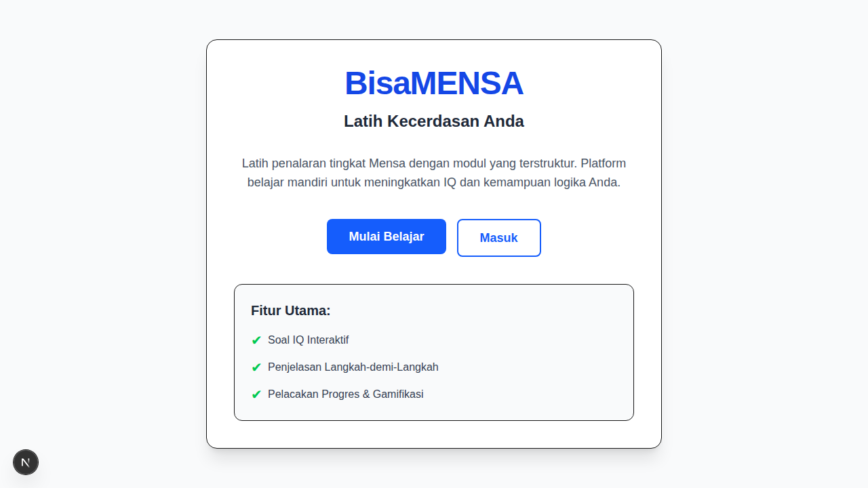Click the Masuk button
The width and height of the screenshot is (868, 488).
click(498, 238)
